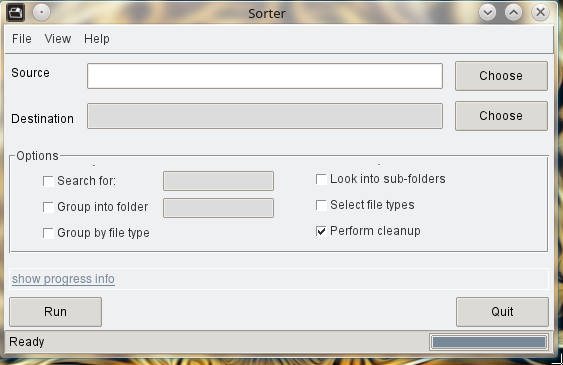Image resolution: width=563 pixels, height=365 pixels.
Task: Click the Ready status text
Action: tap(27, 342)
